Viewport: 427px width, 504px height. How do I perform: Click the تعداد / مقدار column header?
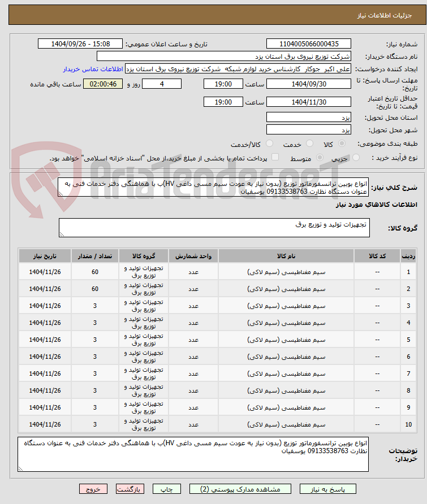coord(94,256)
